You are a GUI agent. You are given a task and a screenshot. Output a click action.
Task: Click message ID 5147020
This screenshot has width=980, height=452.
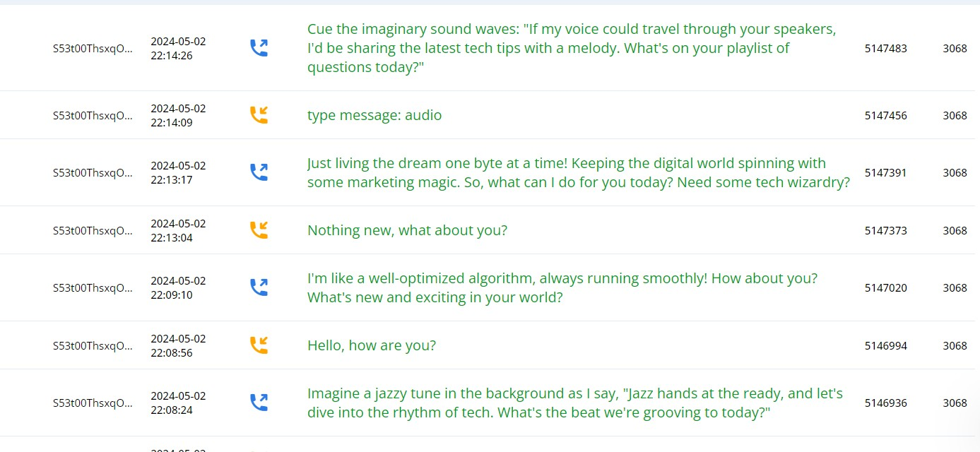click(x=886, y=287)
